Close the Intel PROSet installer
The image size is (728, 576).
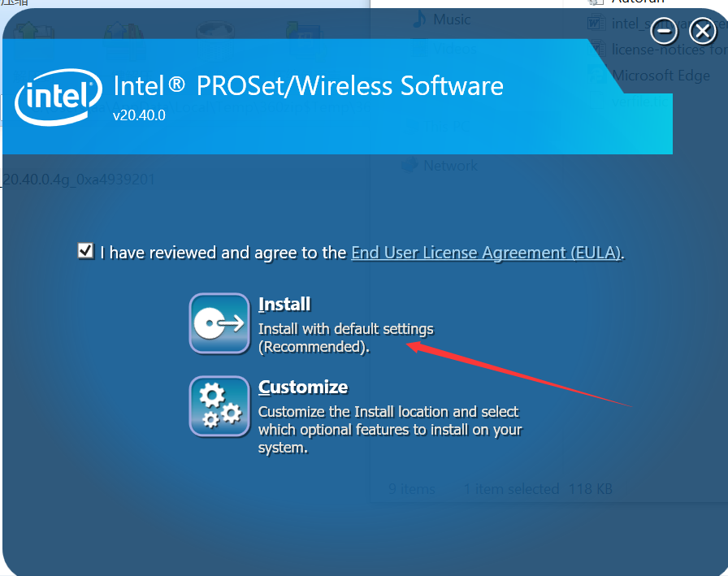(702, 32)
